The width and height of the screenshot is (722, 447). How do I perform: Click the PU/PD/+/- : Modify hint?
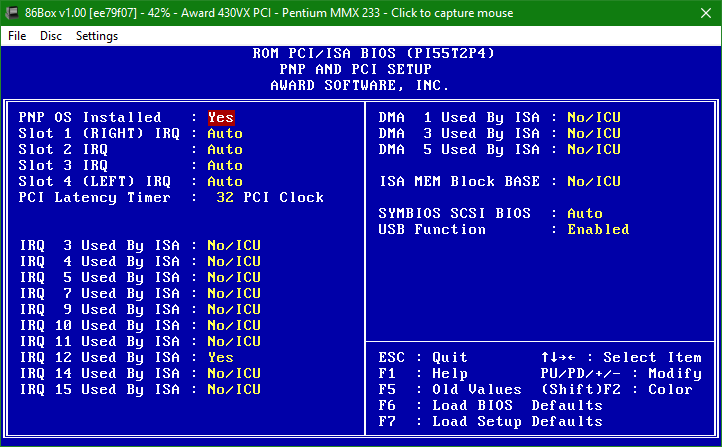click(621, 373)
